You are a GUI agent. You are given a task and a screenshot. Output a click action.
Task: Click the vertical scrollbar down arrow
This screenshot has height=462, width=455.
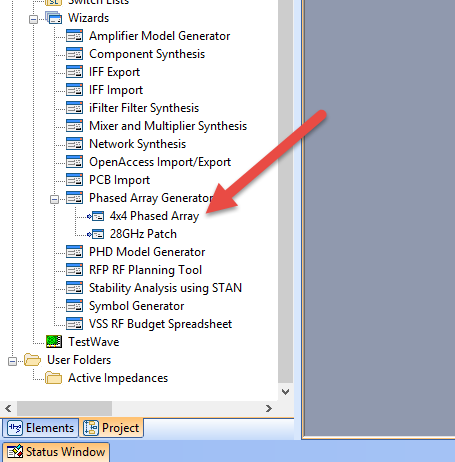[285, 392]
